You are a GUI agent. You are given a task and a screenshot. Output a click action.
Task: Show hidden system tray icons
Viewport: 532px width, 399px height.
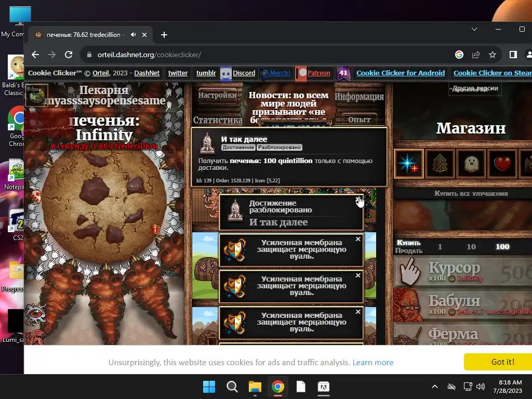(x=435, y=387)
